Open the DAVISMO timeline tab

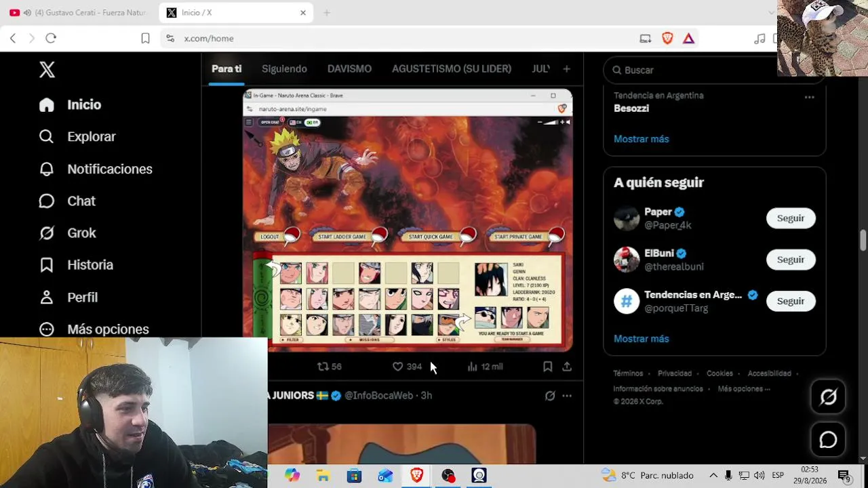point(349,68)
